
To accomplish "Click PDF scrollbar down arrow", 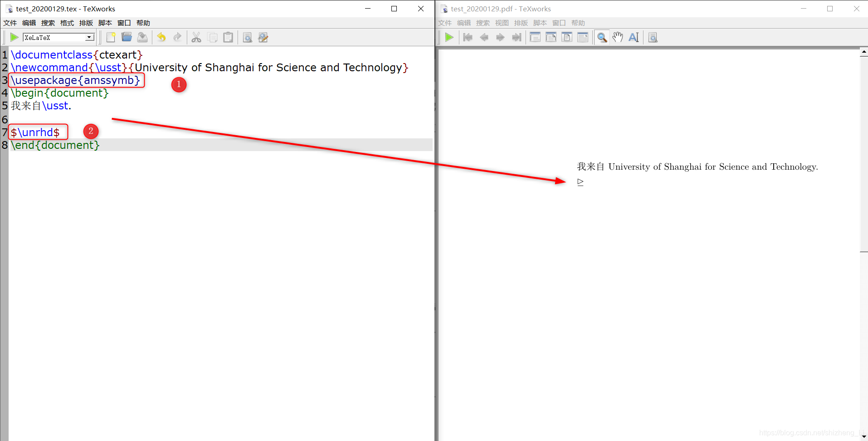I will (864, 436).
